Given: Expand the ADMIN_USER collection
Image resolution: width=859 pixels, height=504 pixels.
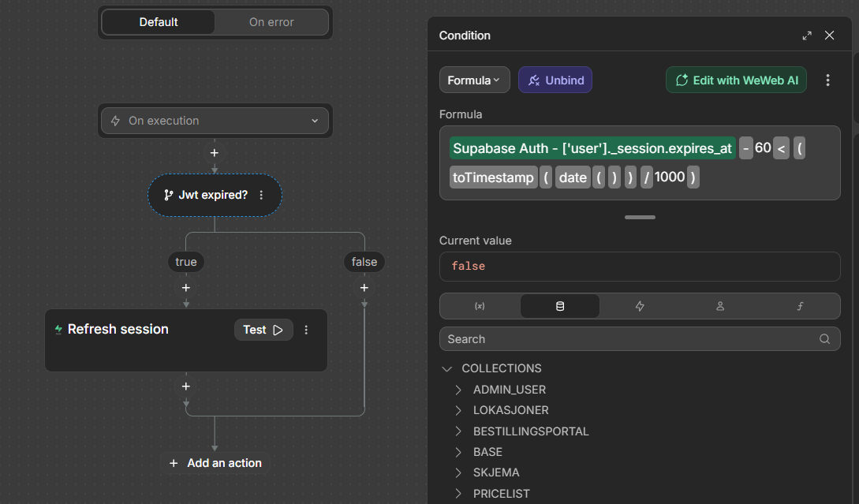Looking at the screenshot, I should pyautogui.click(x=458, y=390).
